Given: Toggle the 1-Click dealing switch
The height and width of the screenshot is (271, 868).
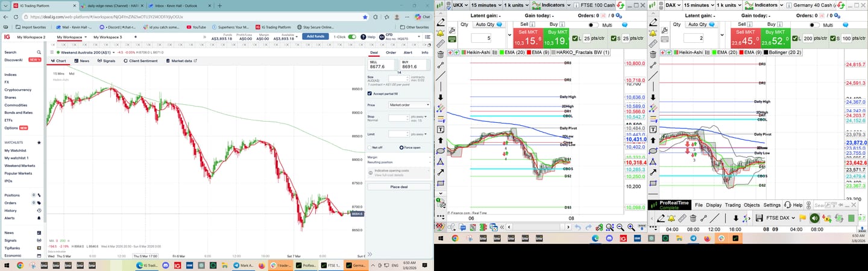Looking at the screenshot, I should click(352, 37).
